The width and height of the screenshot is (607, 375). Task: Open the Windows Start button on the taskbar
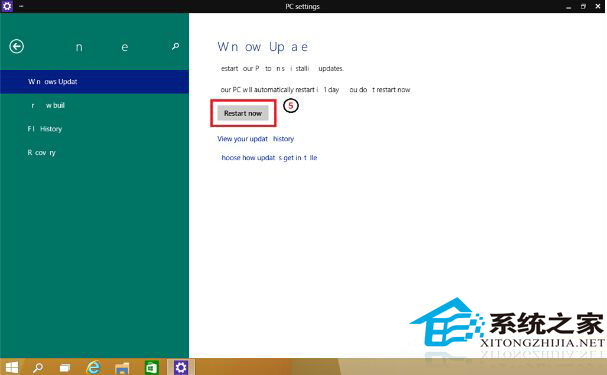tap(12, 367)
